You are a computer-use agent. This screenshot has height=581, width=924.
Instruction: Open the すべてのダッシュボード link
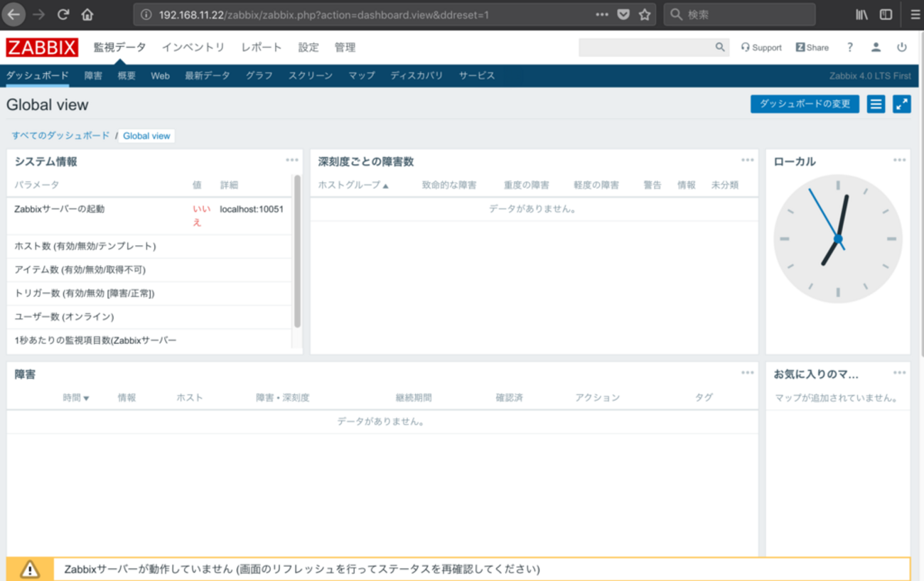tap(60, 136)
